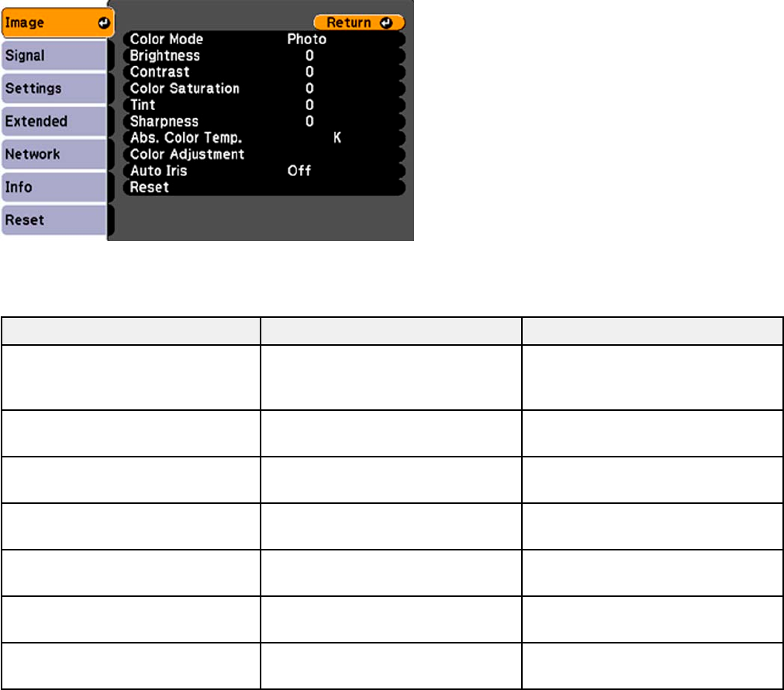The width and height of the screenshot is (784, 690).
Task: Open the Color Adjustment submenu
Action: pyautogui.click(x=264, y=154)
